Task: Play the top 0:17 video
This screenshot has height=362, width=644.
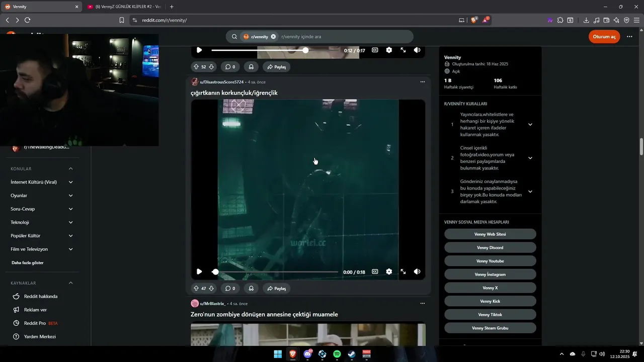Action: (x=199, y=50)
